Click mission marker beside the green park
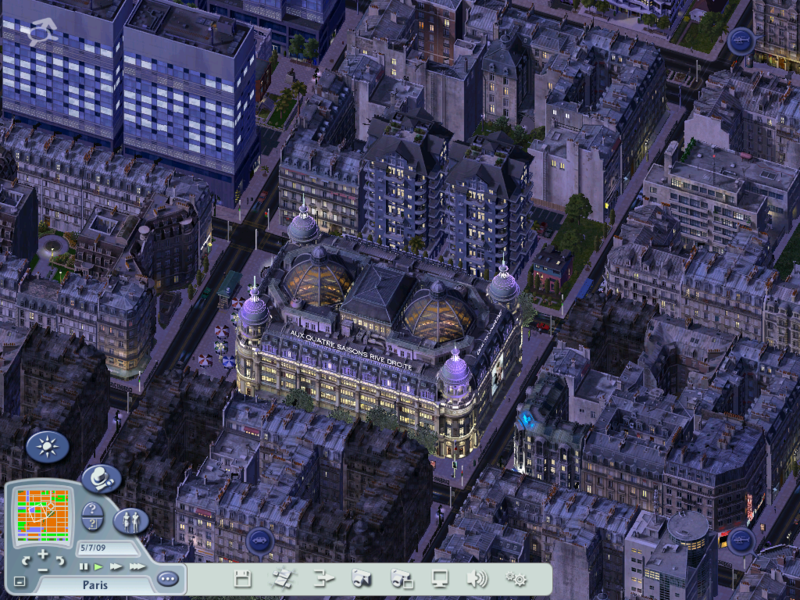The width and height of the screenshot is (800, 600). pyautogui.click(x=741, y=41)
